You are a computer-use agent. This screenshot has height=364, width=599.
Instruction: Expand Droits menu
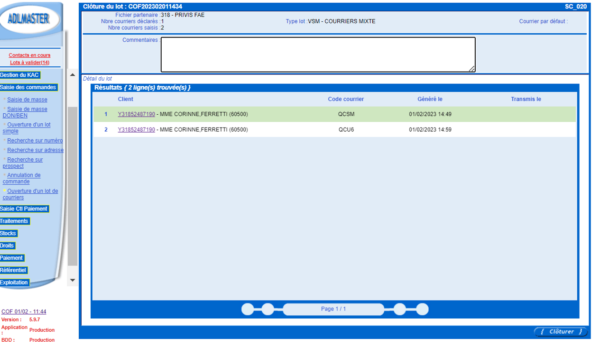pyautogui.click(x=7, y=246)
